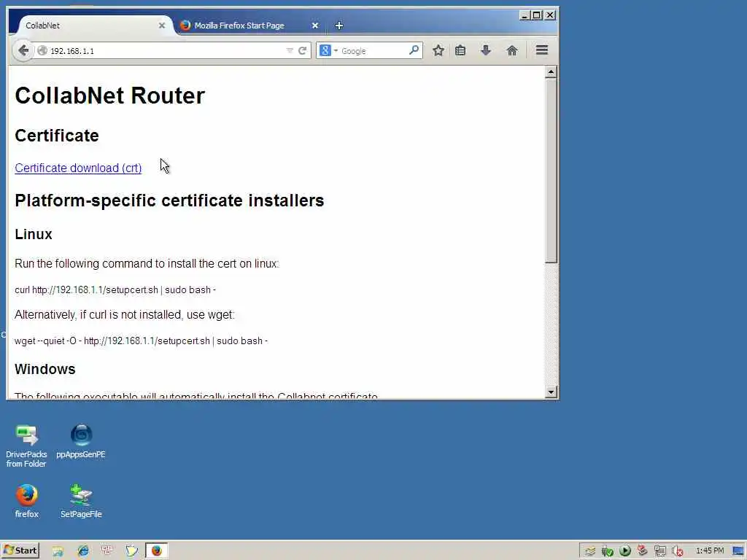The image size is (747, 560).
Task: Click the curl setupcert.sh command text
Action: coord(115,290)
